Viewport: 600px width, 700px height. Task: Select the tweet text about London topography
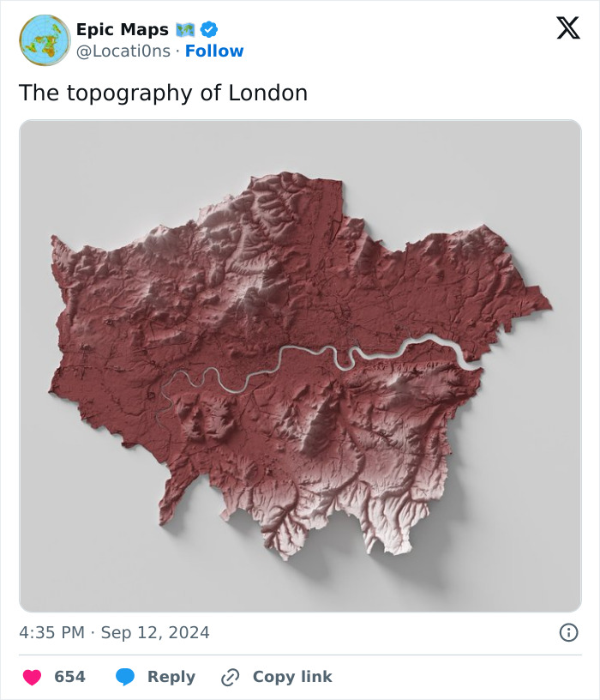point(165,93)
